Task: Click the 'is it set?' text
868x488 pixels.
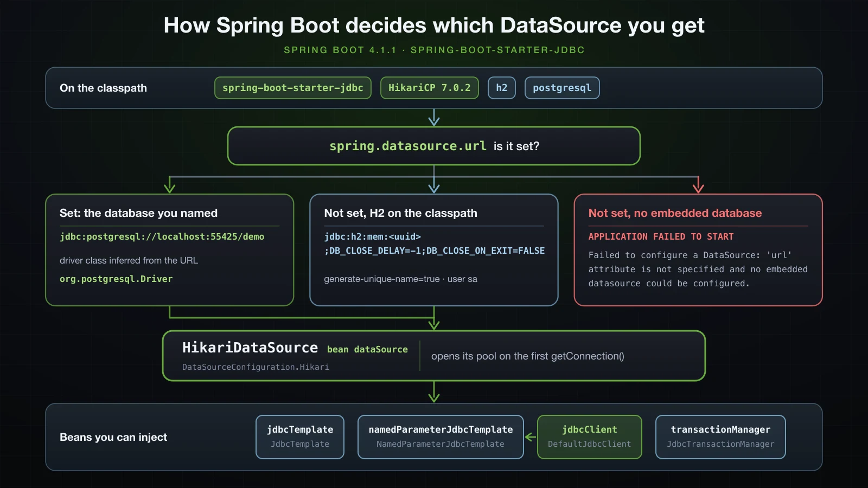Action: pos(516,146)
